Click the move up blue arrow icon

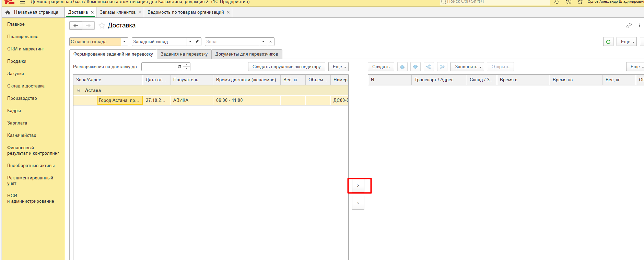pyautogui.click(x=402, y=67)
